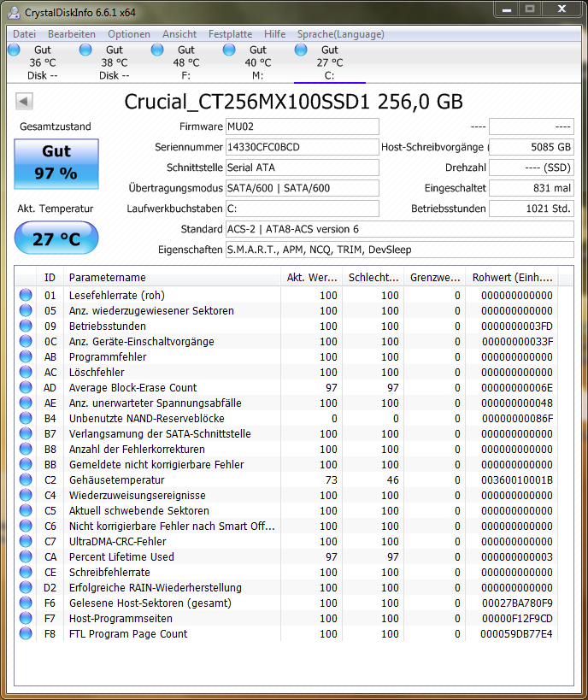Click status icon of row 09 Betriebsstunden
Image resolution: width=588 pixels, height=700 pixels.
(x=26, y=326)
